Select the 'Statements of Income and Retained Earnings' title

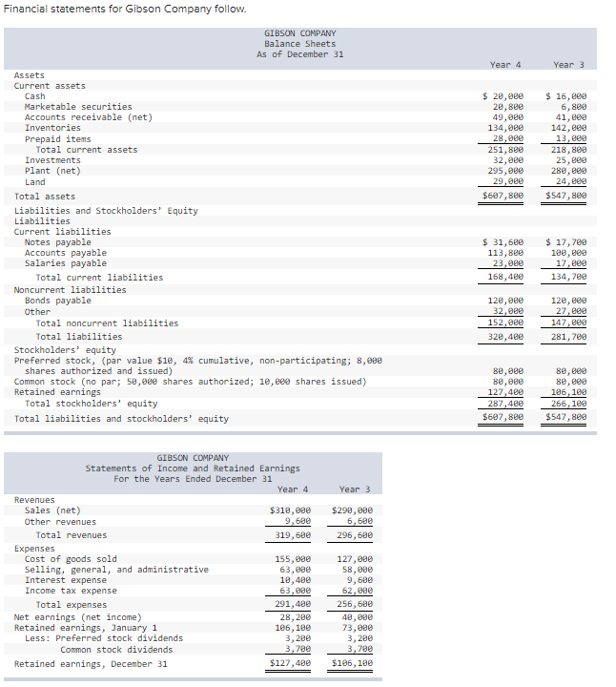pos(193,468)
